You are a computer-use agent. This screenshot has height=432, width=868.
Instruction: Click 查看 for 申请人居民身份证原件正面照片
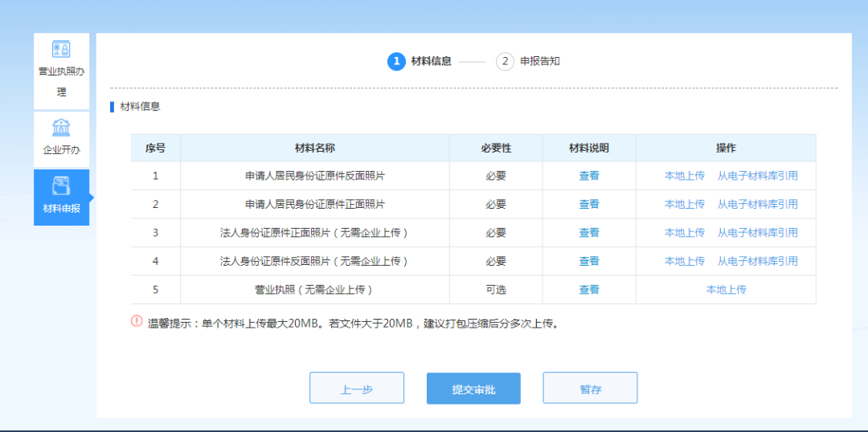point(589,204)
